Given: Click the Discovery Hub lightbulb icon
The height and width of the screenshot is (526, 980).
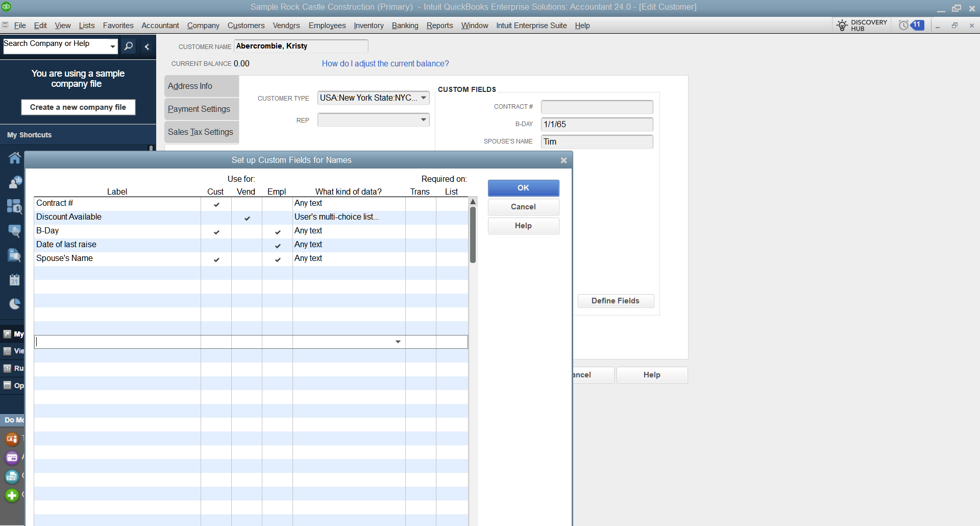Looking at the screenshot, I should [x=842, y=25].
